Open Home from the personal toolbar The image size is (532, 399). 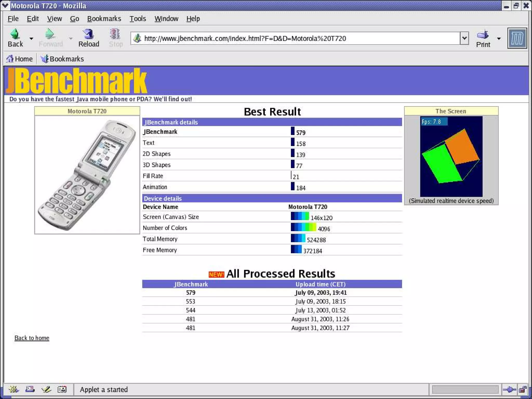pos(19,59)
